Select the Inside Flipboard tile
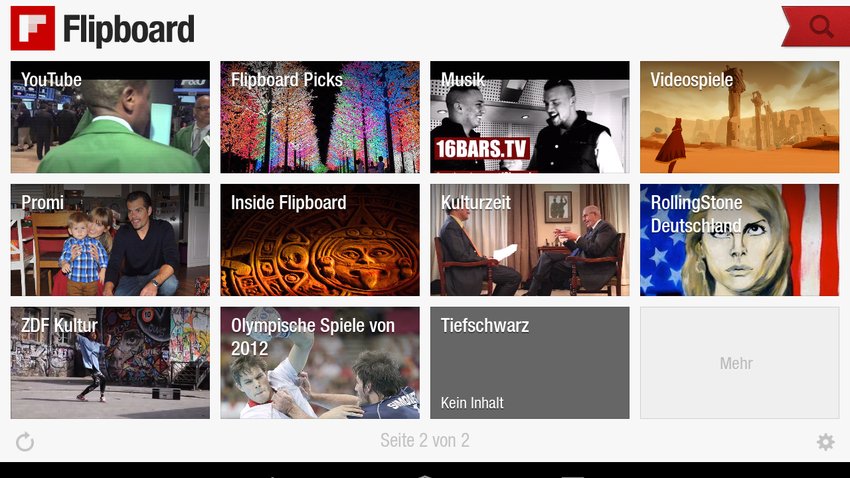 pos(320,240)
